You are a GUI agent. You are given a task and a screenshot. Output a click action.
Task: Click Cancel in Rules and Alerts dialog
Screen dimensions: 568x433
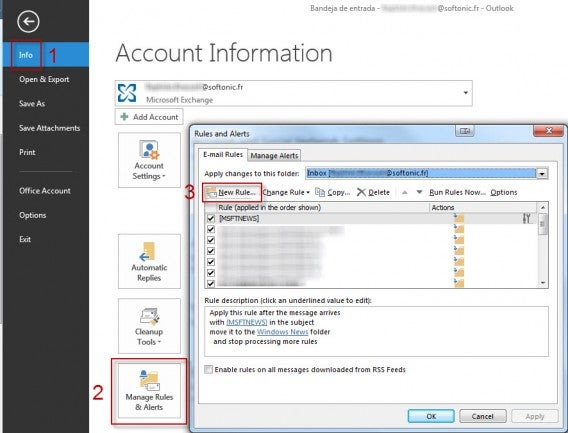483,416
